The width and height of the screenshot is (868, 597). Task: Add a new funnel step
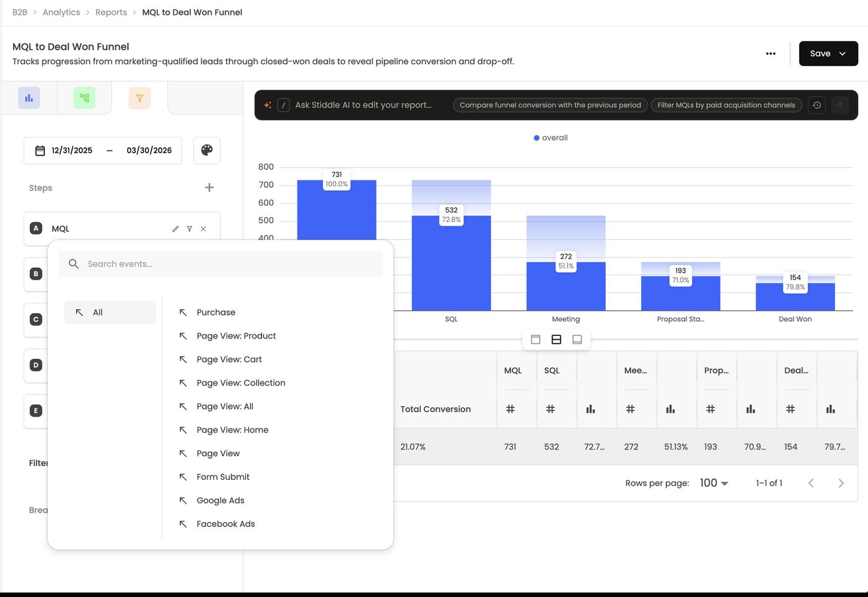(210, 187)
